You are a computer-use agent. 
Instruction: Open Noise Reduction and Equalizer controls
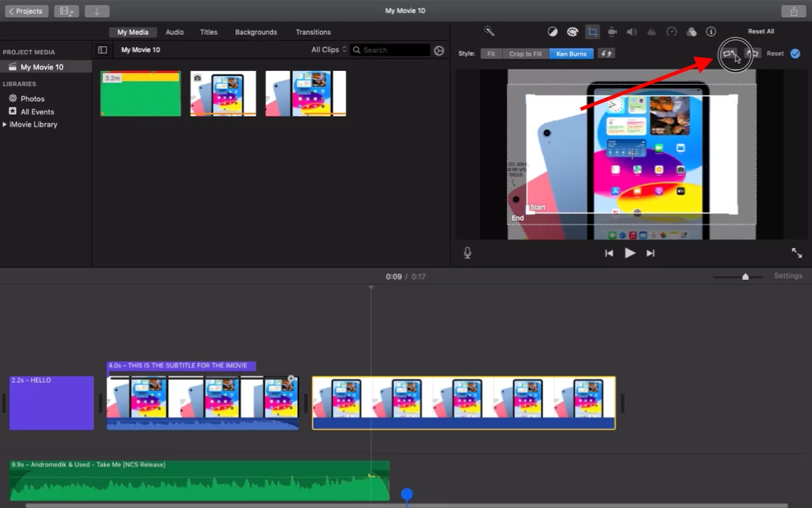pos(651,32)
